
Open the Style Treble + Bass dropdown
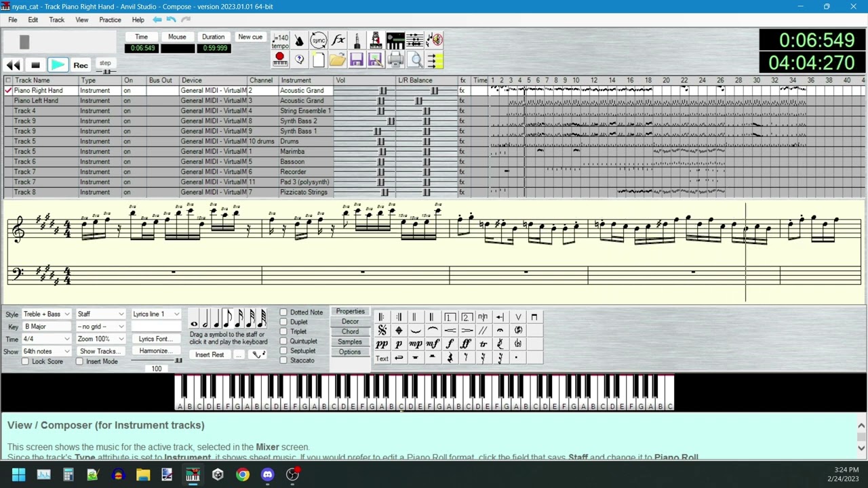46,314
